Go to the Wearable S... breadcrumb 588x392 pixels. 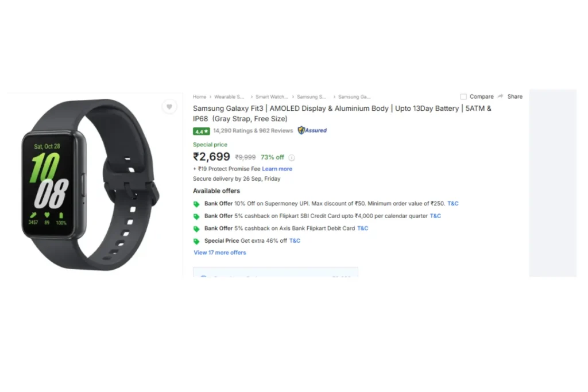[x=229, y=96]
